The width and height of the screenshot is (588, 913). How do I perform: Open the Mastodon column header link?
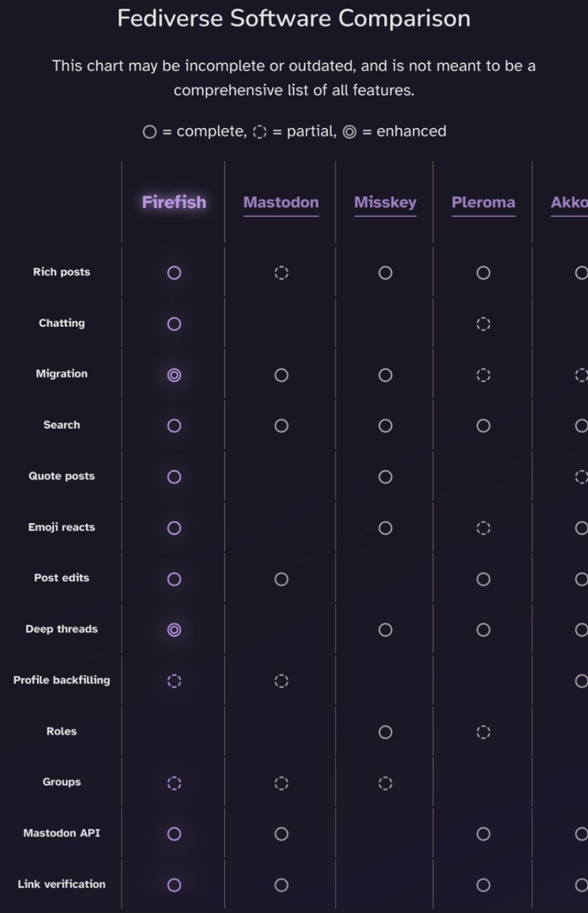coord(281,202)
